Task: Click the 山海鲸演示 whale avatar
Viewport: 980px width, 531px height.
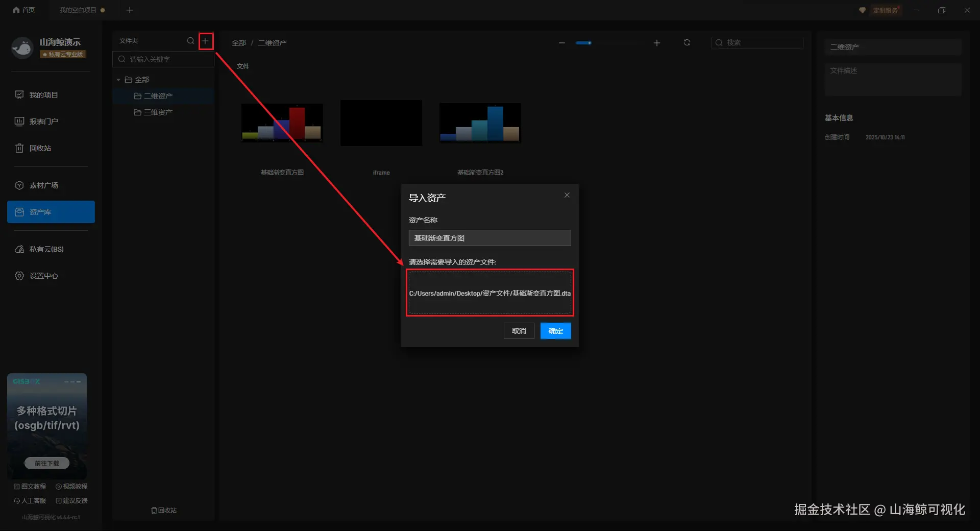Action: pyautogui.click(x=22, y=48)
